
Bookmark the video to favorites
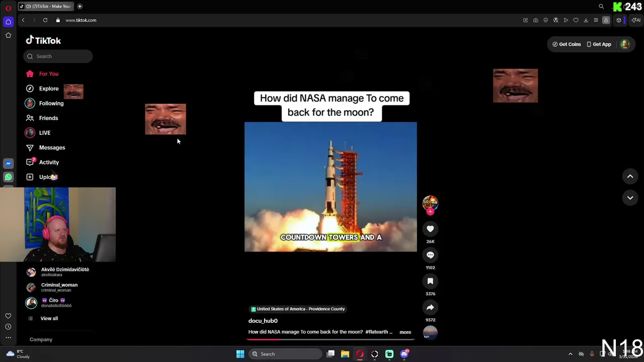point(430,281)
